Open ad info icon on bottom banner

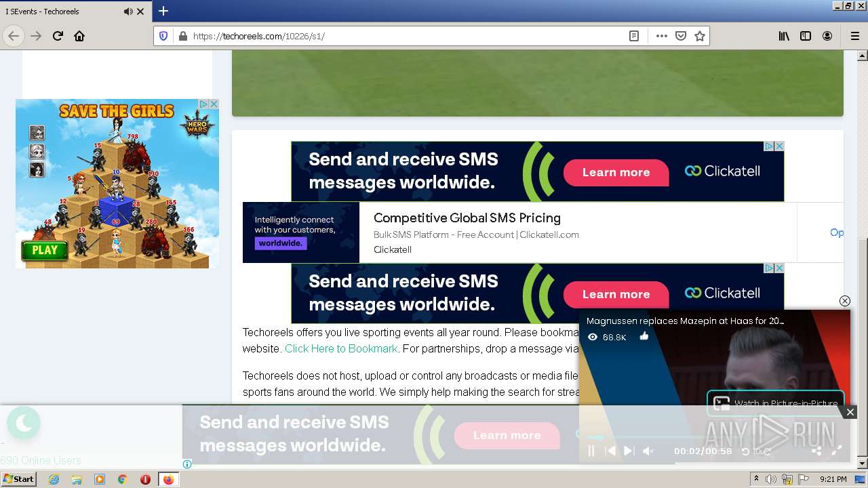coord(187,464)
